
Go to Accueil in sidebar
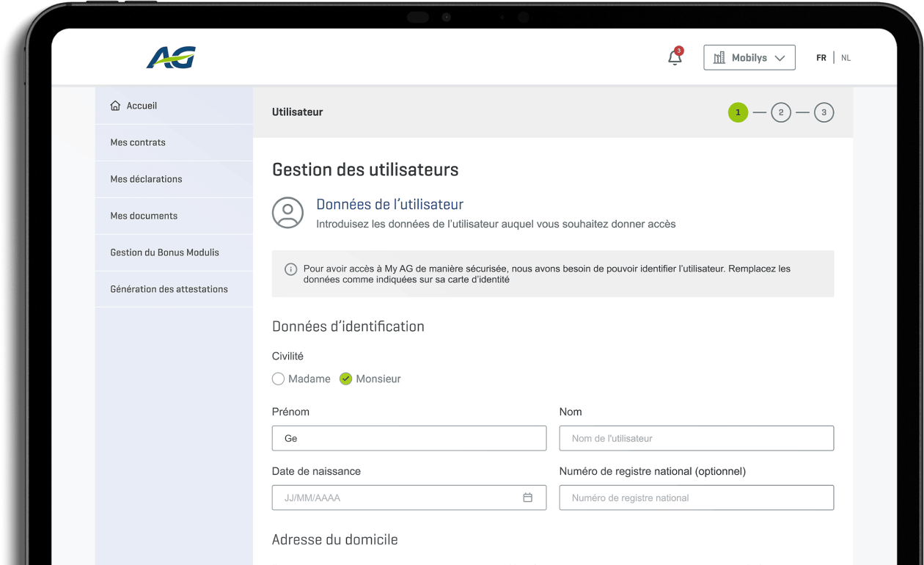pos(174,106)
